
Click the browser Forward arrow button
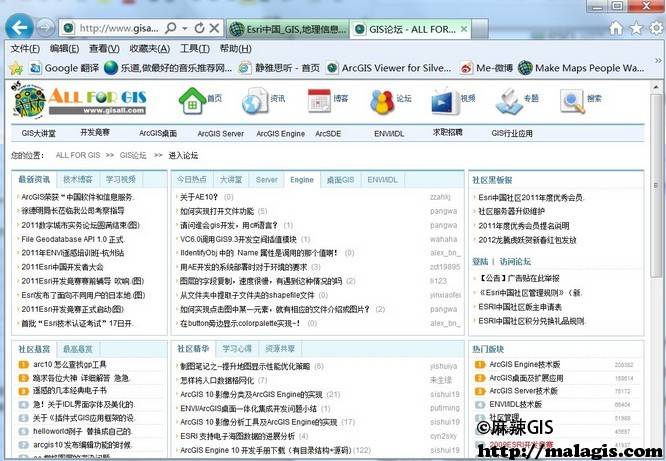click(x=45, y=28)
